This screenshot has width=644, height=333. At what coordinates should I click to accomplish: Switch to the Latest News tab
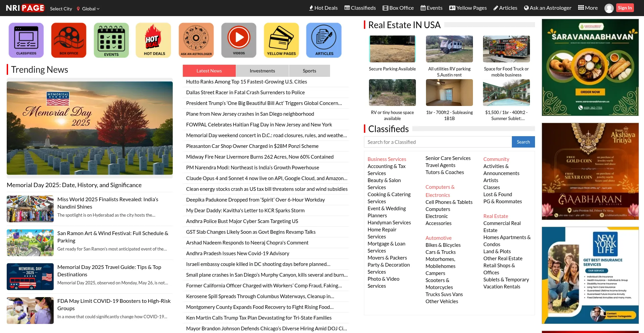click(x=209, y=71)
